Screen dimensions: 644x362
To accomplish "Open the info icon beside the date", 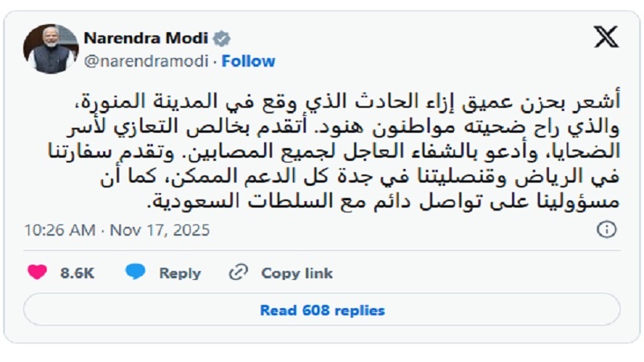I will click(x=606, y=230).
